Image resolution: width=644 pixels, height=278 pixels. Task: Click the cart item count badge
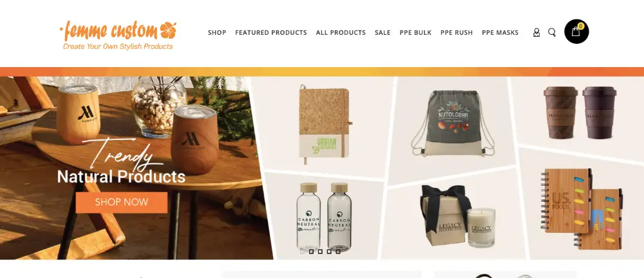580,26
